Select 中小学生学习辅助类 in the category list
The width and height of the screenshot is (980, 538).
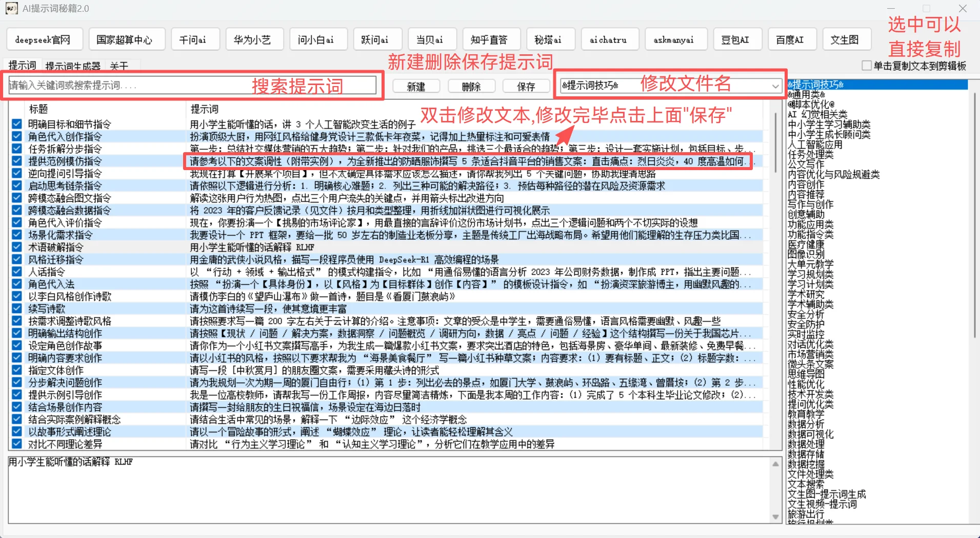[x=829, y=125]
